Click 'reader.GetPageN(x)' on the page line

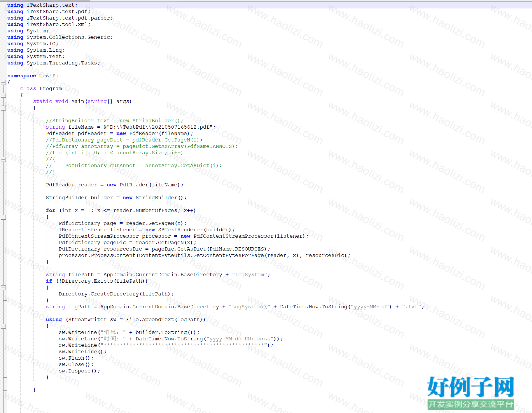click(x=155, y=223)
